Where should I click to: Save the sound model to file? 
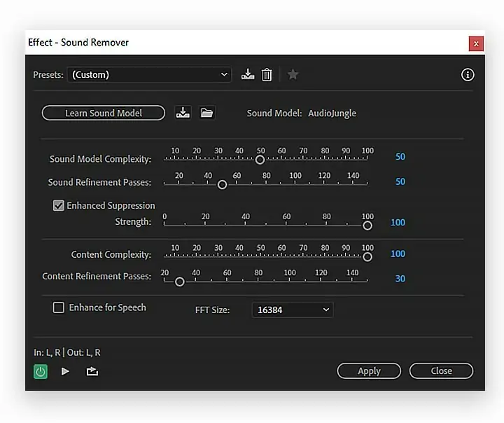(183, 113)
